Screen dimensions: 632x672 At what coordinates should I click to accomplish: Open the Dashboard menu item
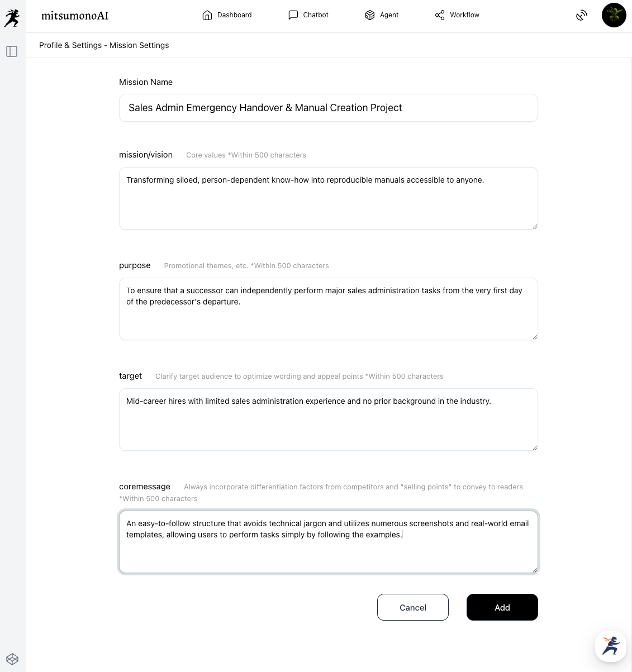pyautogui.click(x=234, y=15)
